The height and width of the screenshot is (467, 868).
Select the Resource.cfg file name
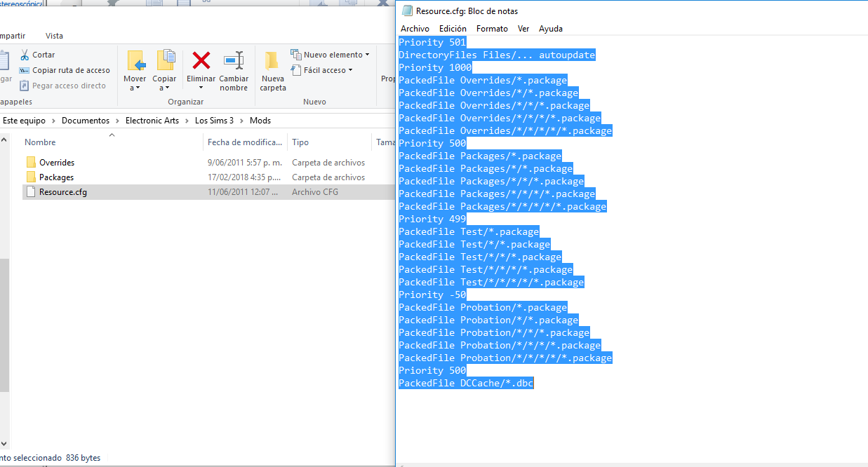tap(63, 192)
